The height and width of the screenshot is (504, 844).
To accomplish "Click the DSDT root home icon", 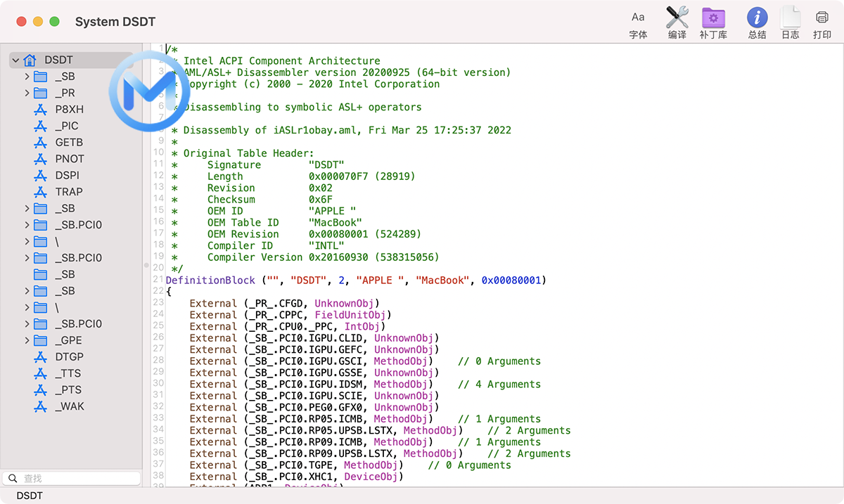I will point(30,60).
